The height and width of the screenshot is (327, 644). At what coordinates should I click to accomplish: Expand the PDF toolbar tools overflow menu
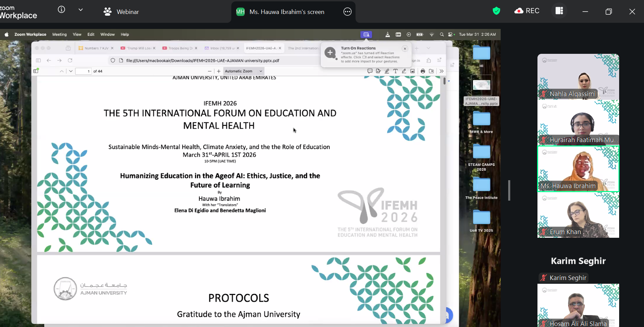pyautogui.click(x=441, y=71)
